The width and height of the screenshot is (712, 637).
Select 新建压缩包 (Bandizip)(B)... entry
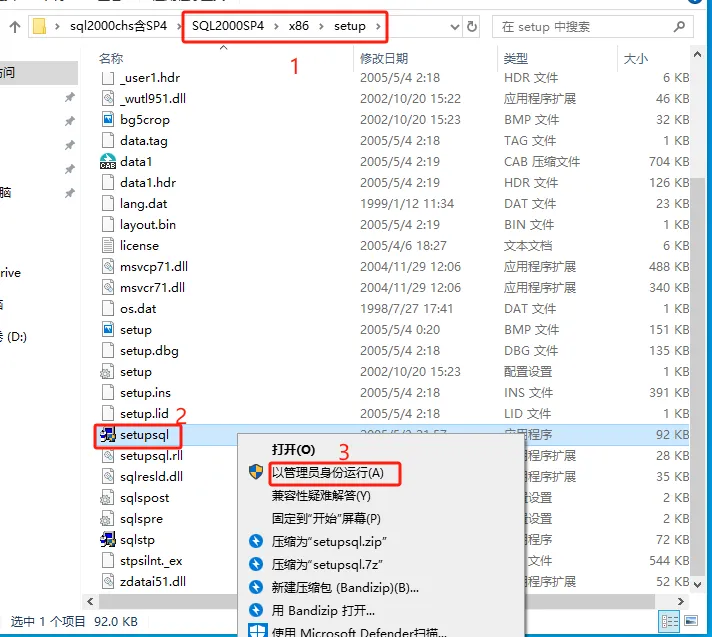[345, 588]
